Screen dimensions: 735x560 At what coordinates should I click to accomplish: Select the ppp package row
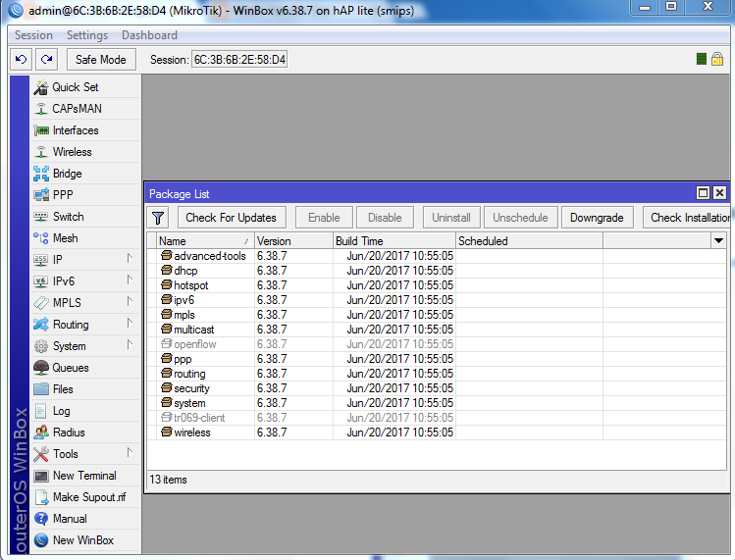437,359
